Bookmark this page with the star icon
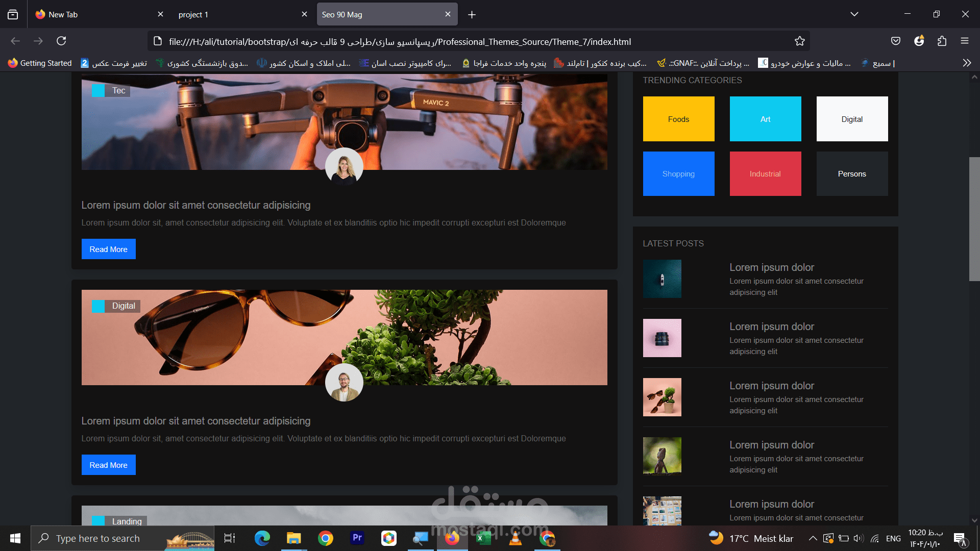 799,41
